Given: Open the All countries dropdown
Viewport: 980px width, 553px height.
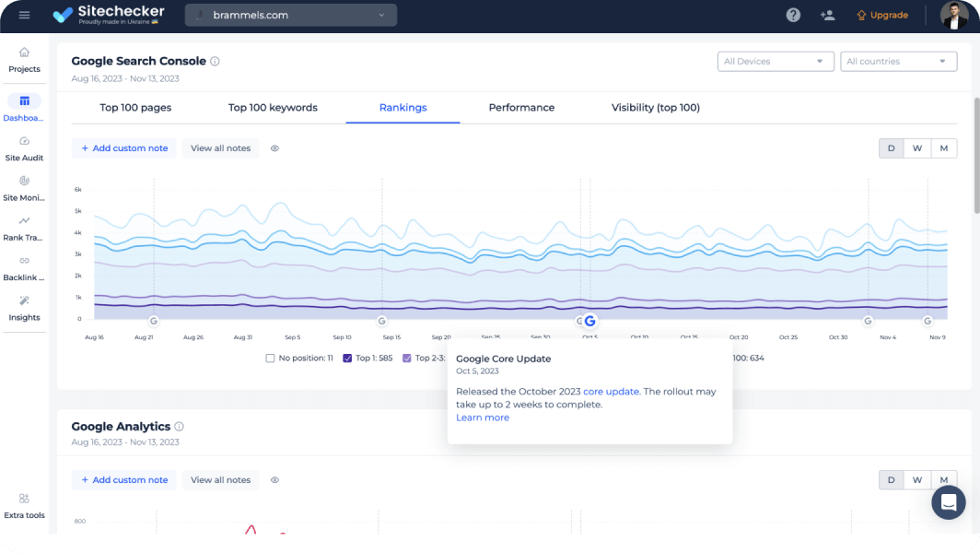Looking at the screenshot, I should tap(898, 62).
